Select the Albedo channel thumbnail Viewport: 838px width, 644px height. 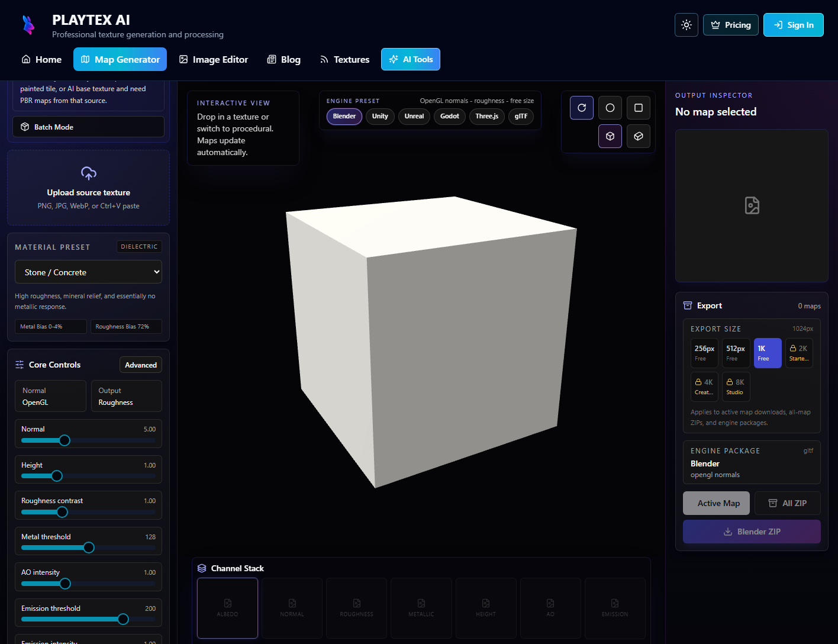pyautogui.click(x=227, y=608)
